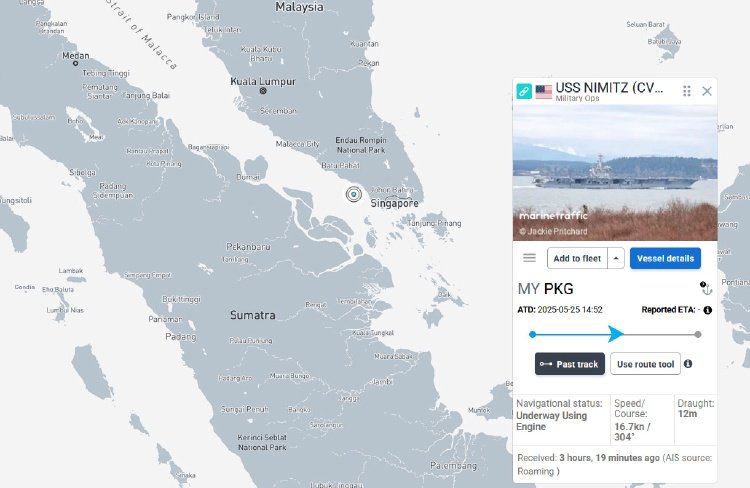This screenshot has width=750, height=488.
Task: Open the hamburger menu in vessel card
Action: click(x=530, y=258)
